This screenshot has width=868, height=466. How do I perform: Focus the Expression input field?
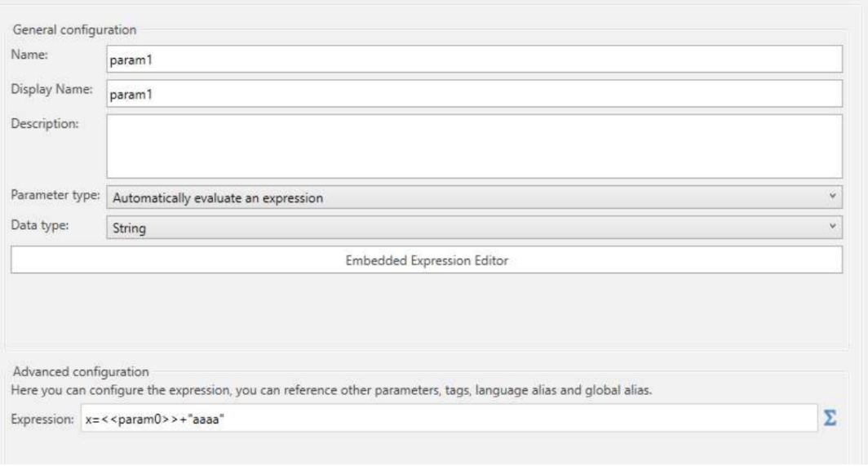[x=449, y=419]
